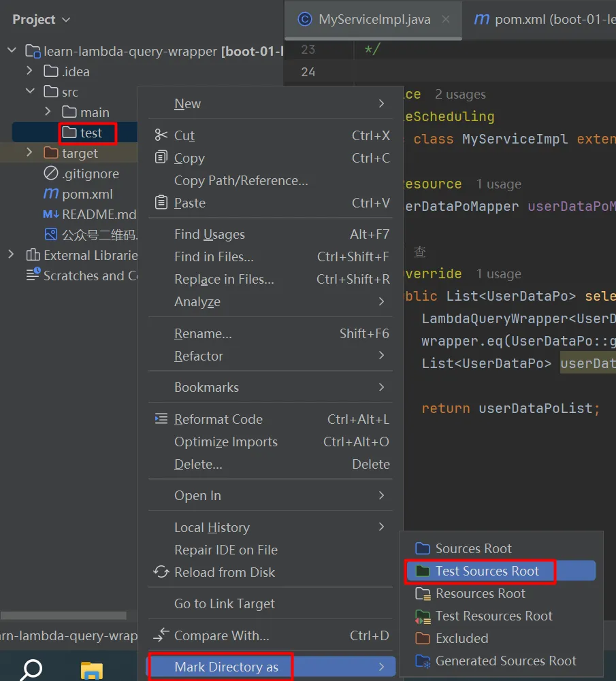Click the Sources Root folder icon

pyautogui.click(x=423, y=549)
